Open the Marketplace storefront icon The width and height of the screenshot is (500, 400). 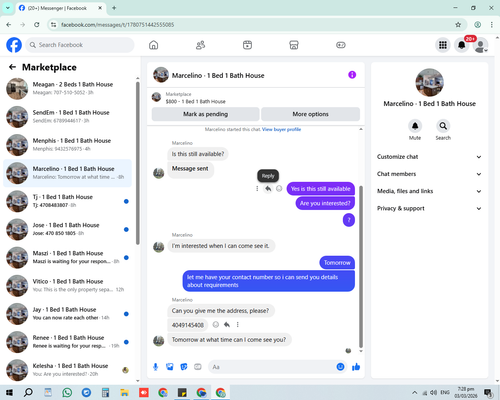point(294,45)
